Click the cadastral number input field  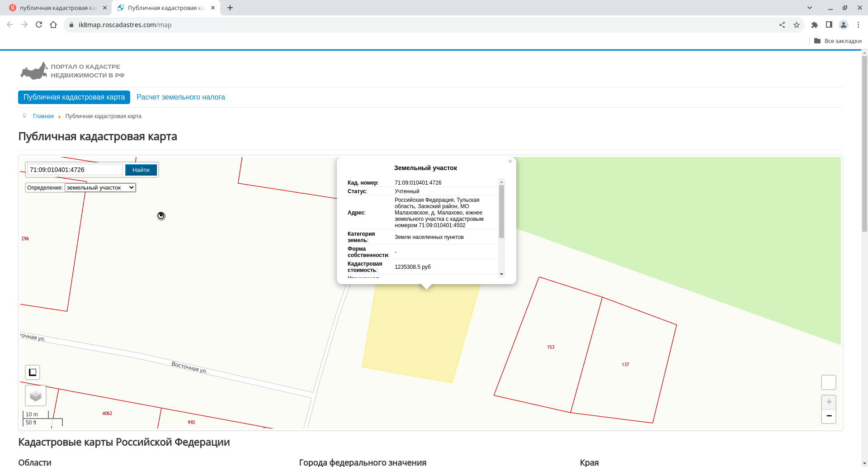coord(75,170)
